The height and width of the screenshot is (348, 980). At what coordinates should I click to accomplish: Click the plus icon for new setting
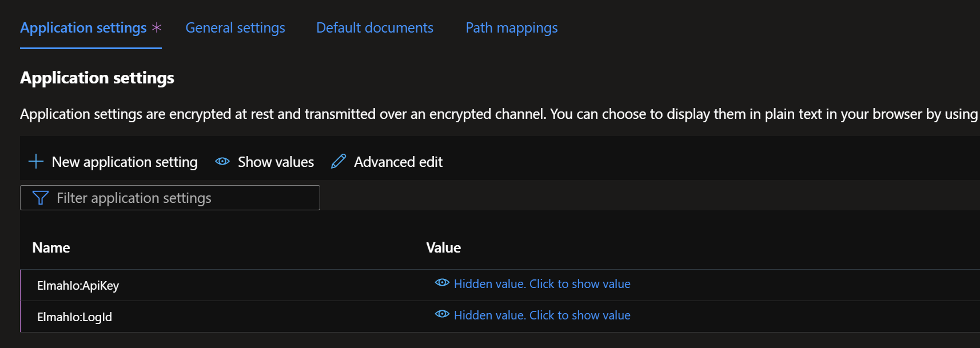pyautogui.click(x=36, y=162)
